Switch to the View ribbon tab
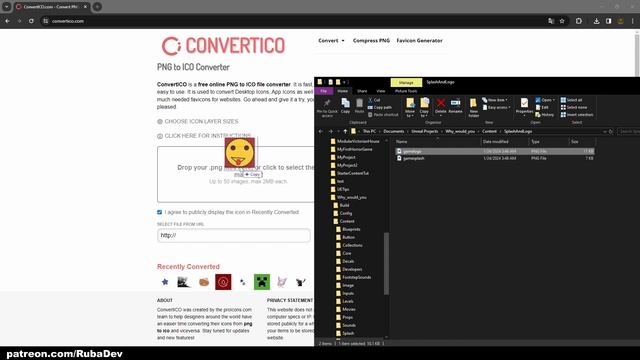Screen dimensions: 640x360 (x=381, y=91)
